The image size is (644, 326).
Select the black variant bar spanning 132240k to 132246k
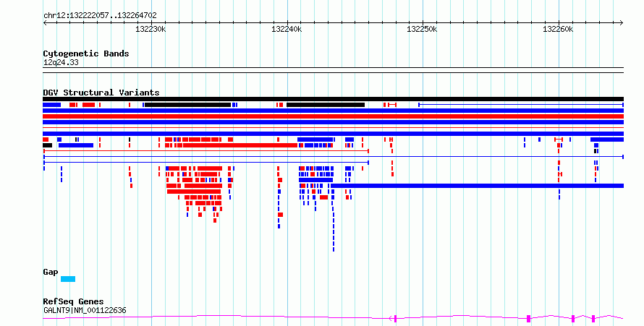coord(326,105)
